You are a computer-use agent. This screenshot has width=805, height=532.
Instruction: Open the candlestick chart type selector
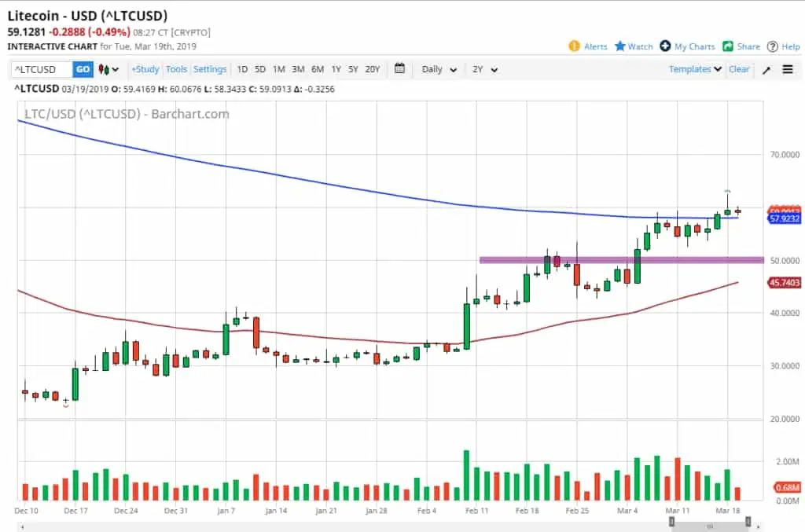pyautogui.click(x=106, y=69)
